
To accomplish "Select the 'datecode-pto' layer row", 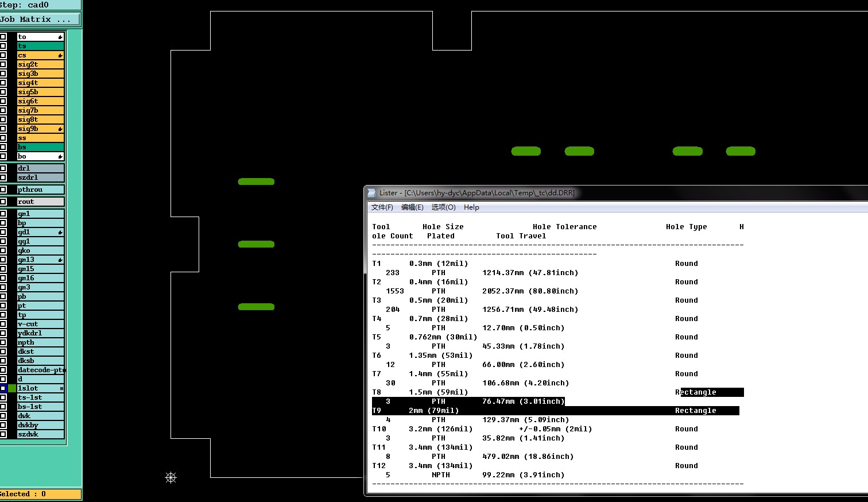I will 40,370.
